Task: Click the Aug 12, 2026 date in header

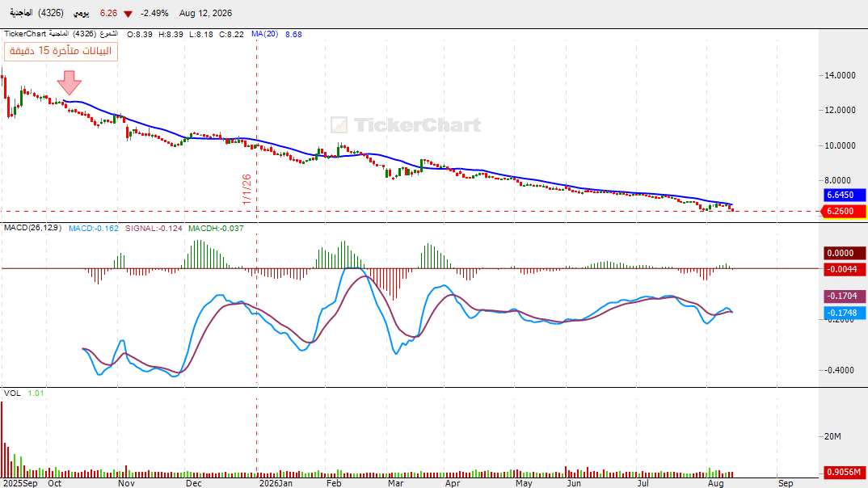Action: [205, 13]
